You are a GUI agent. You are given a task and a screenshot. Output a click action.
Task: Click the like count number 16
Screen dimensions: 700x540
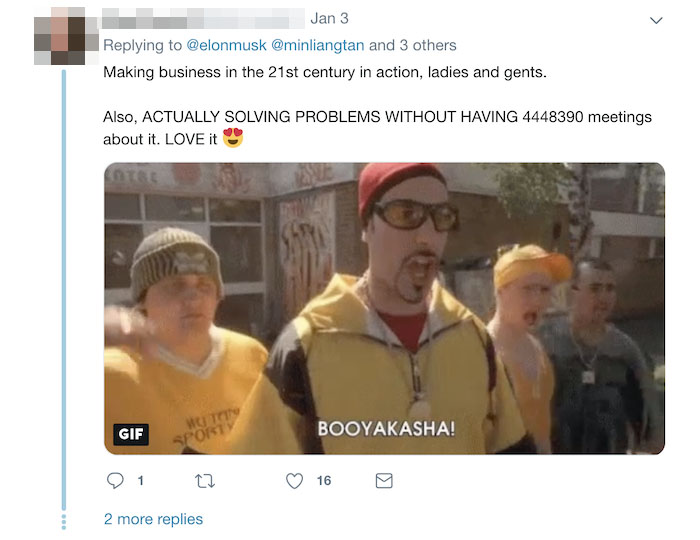point(324,481)
